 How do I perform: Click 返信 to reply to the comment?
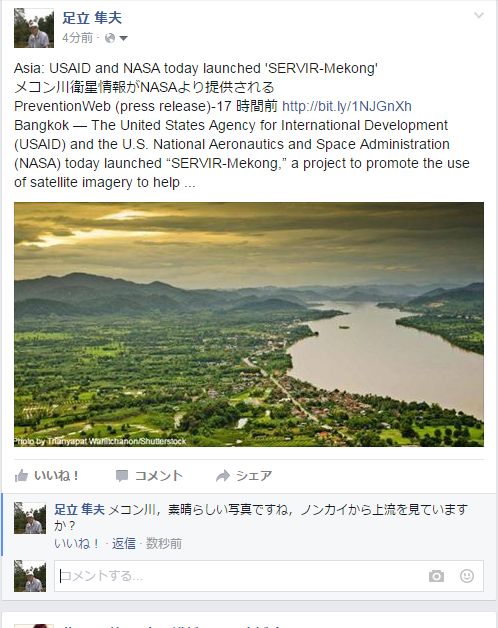pos(123,543)
